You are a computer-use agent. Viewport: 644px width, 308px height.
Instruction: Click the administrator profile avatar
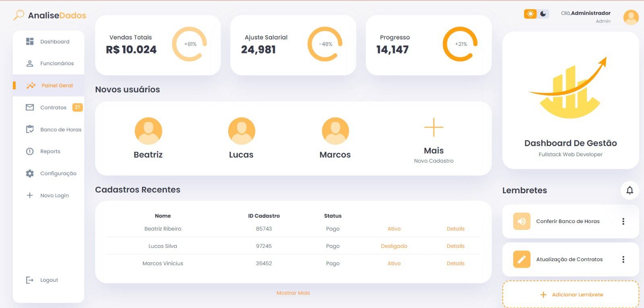point(631,17)
